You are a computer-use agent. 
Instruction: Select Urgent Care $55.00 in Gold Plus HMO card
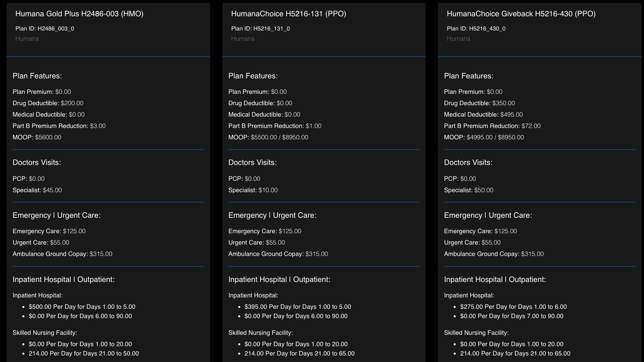click(x=41, y=243)
